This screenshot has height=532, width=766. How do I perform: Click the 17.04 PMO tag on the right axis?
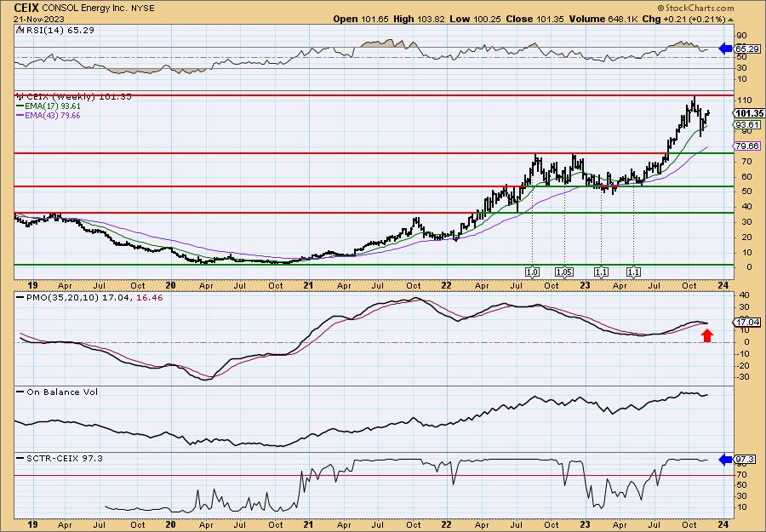click(x=748, y=322)
